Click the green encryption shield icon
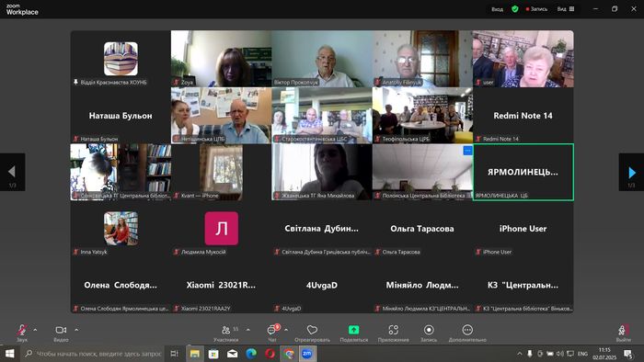644x362 pixels. click(514, 8)
